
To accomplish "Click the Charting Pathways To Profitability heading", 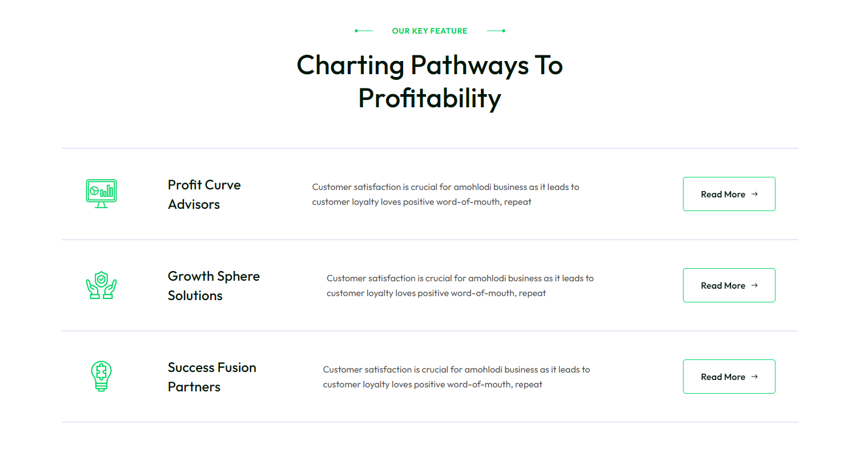I will pyautogui.click(x=429, y=82).
